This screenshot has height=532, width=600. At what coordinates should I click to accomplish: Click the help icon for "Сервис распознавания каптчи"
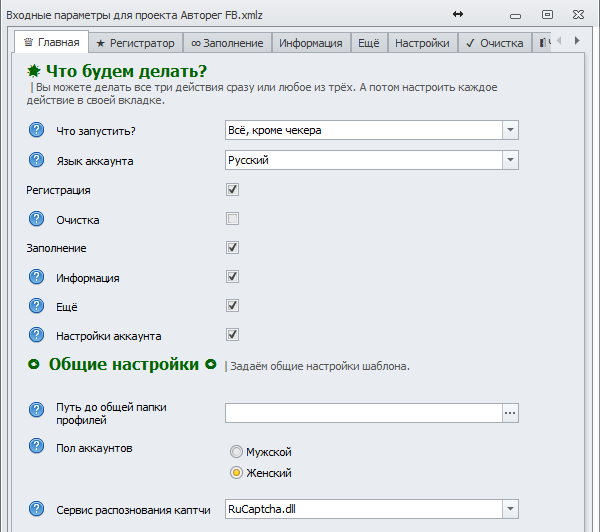point(37,510)
